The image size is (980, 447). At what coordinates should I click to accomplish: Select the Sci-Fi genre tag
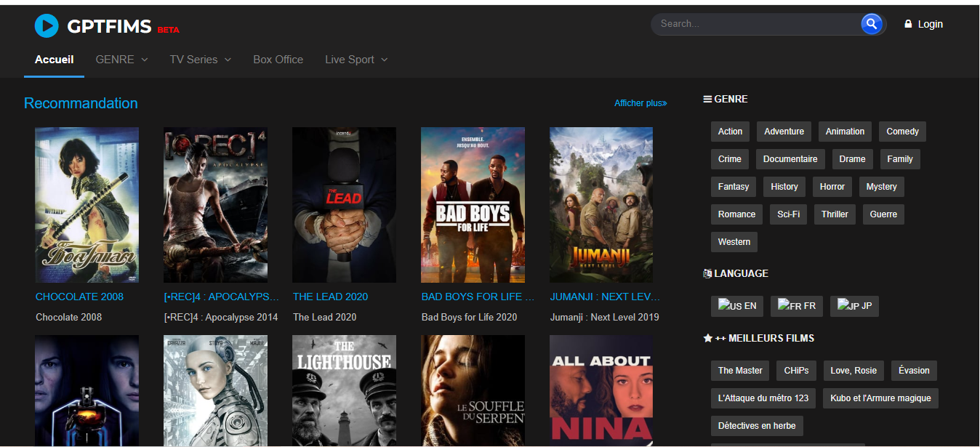pos(788,214)
